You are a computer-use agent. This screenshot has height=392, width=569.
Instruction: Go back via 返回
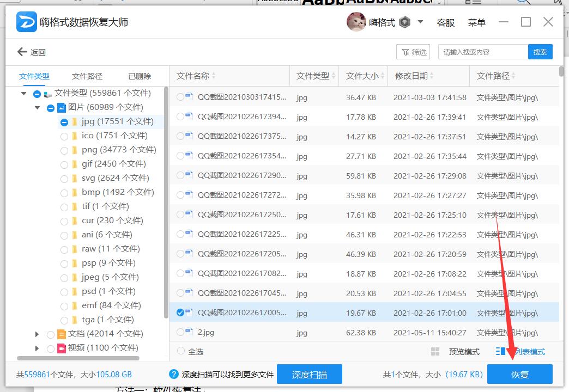pos(32,52)
